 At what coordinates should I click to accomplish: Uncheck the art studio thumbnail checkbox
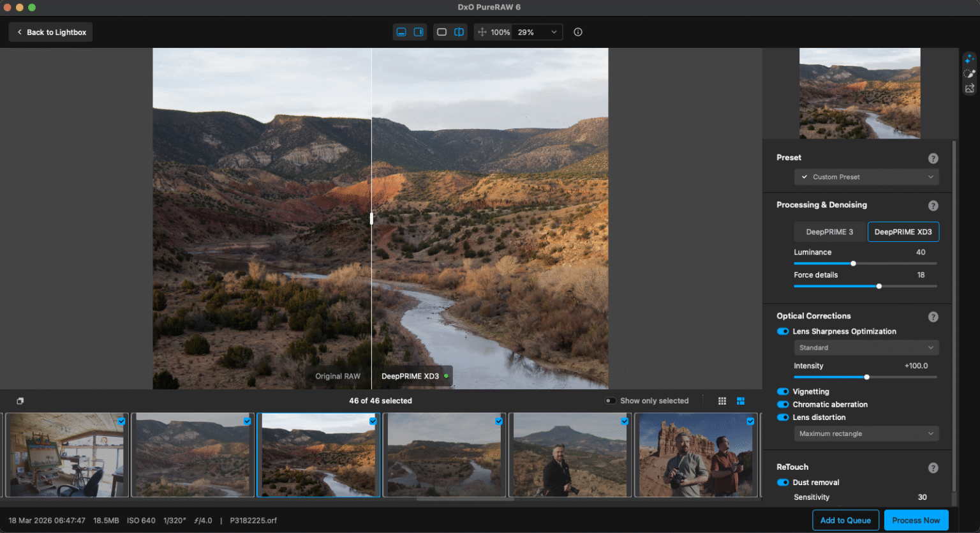pos(121,421)
